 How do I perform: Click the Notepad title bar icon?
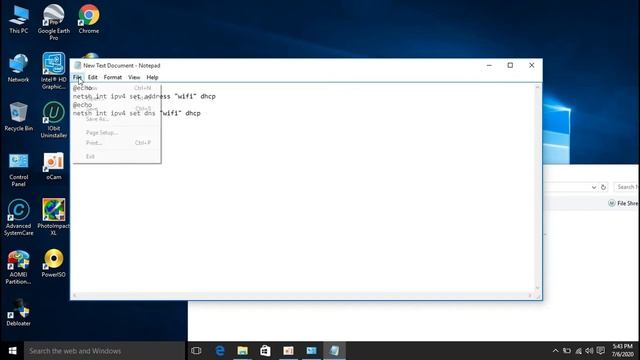pos(77,65)
